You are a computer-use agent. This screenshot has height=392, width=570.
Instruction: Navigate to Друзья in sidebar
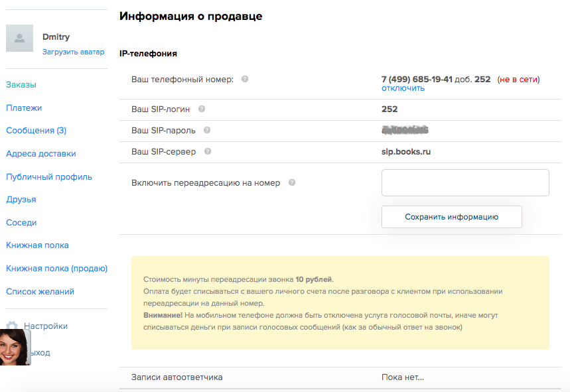tap(21, 200)
